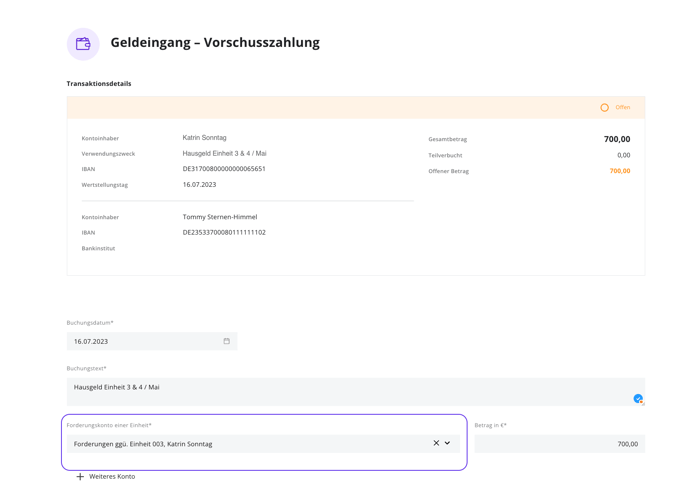This screenshot has width=688, height=499.
Task: Expand the Forderungskonto einer Einheit dropdown arrow
Action: click(448, 443)
